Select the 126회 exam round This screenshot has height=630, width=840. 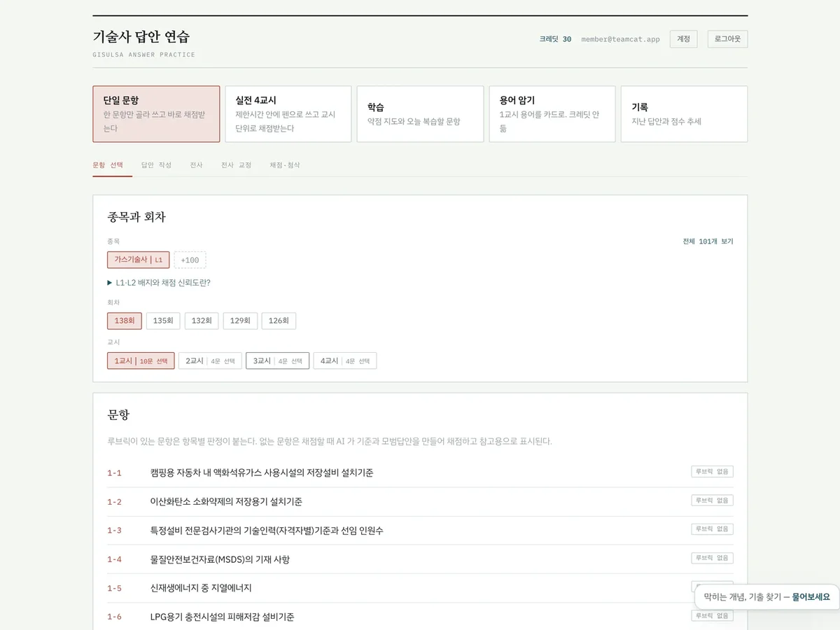click(x=279, y=321)
